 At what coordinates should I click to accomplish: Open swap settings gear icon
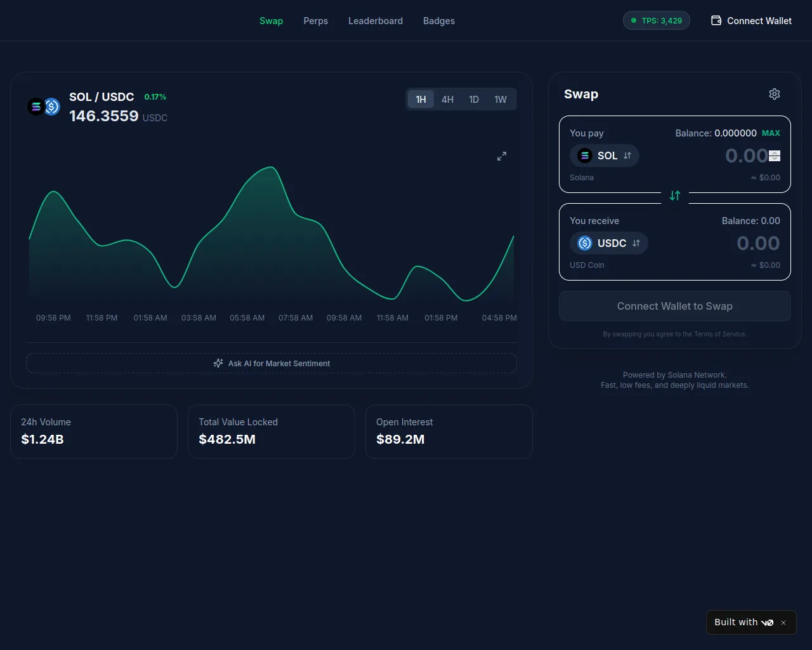click(775, 94)
